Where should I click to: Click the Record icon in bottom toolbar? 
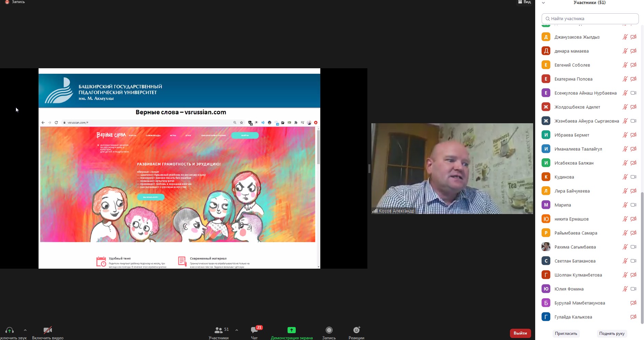pos(329,330)
